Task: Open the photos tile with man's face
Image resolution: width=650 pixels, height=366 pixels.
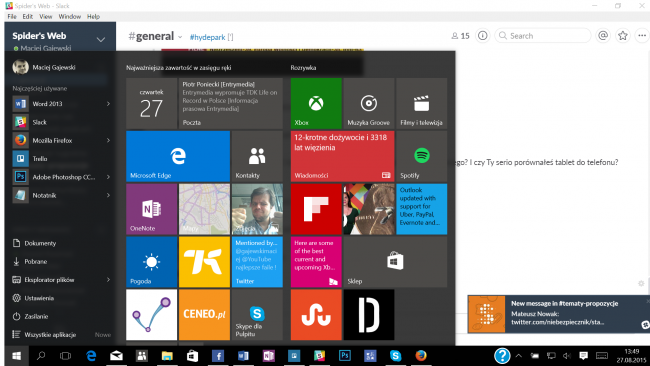Action: coord(257,209)
